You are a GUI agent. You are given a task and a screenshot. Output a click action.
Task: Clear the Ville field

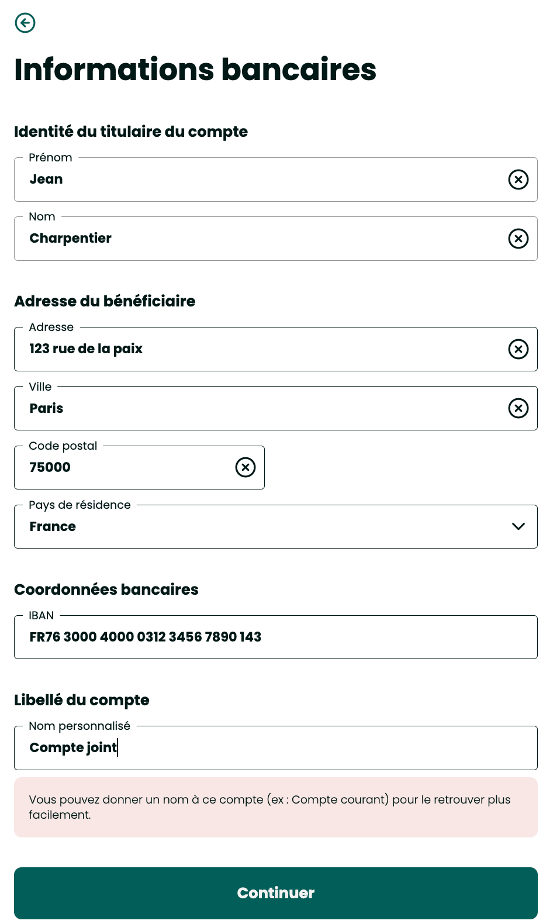[518, 408]
